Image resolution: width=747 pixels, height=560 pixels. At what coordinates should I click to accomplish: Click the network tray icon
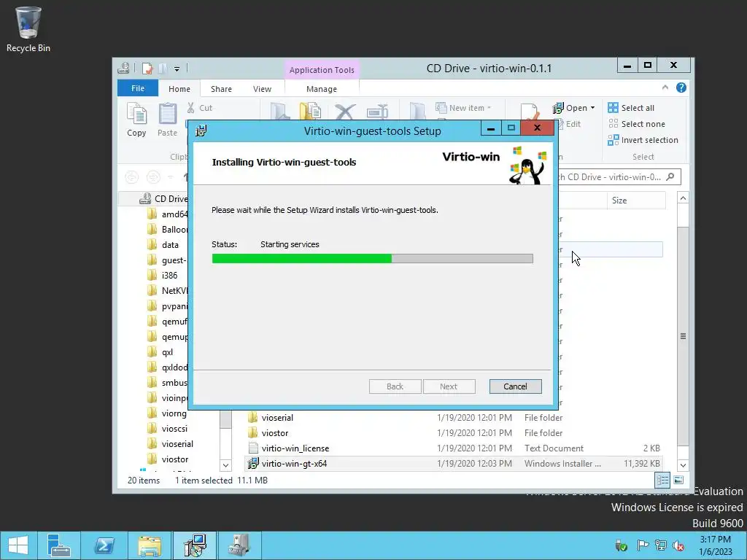(x=661, y=545)
